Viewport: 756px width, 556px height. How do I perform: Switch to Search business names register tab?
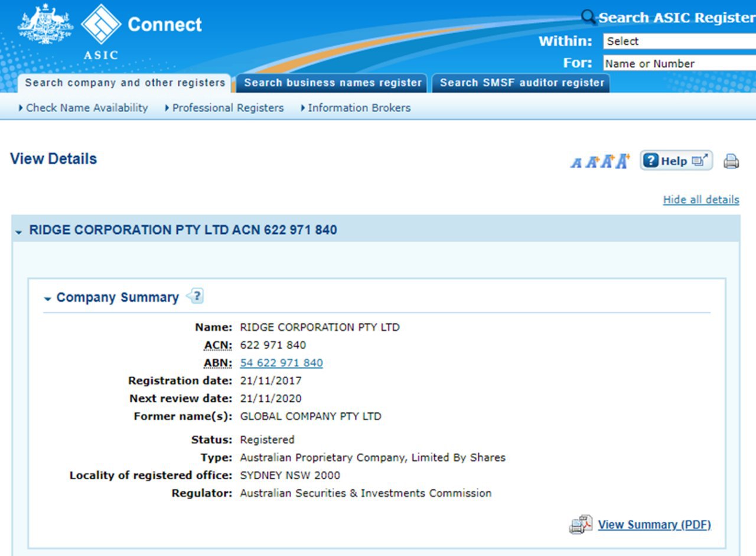(333, 83)
